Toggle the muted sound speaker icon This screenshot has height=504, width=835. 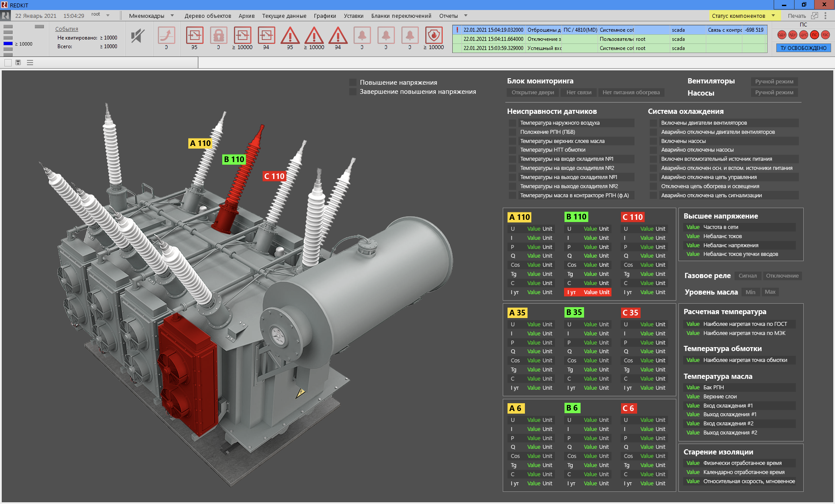138,36
